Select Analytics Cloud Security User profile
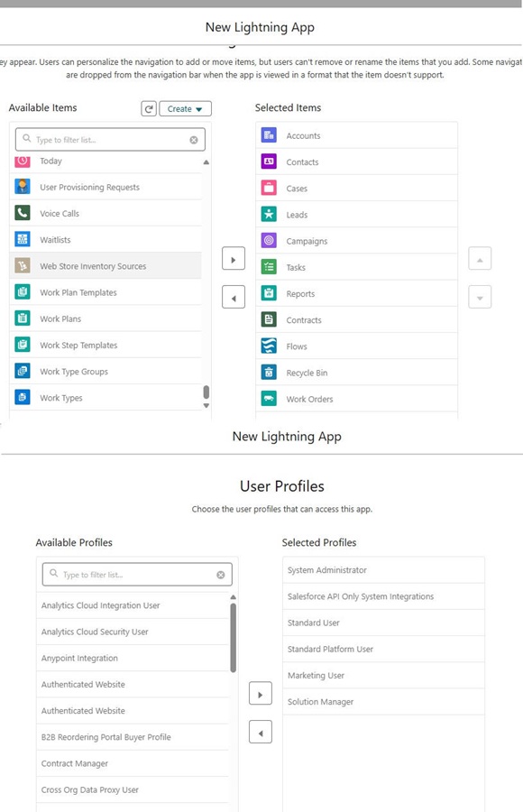 [133, 632]
